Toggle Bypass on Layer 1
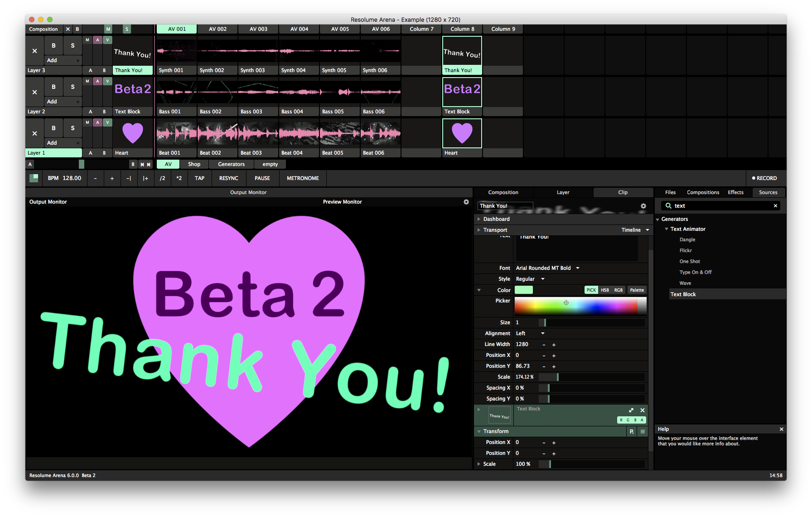Screen dimensions: 812x517 (x=53, y=128)
